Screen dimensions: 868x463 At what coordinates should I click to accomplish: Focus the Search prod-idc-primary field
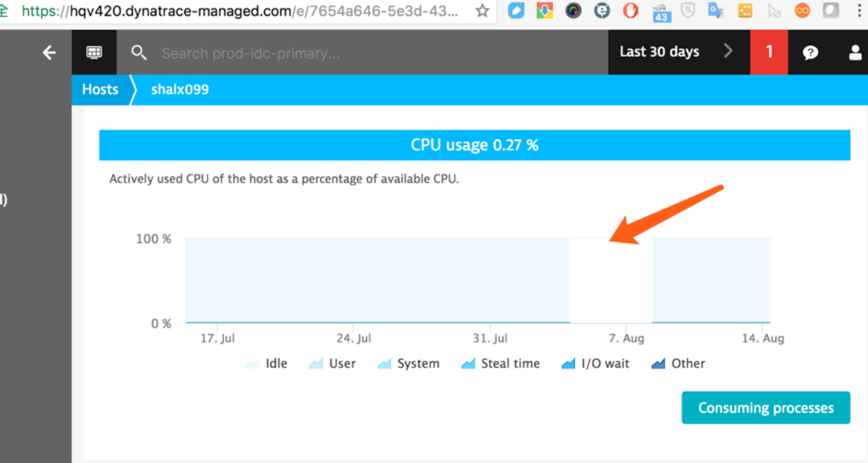tap(307, 53)
